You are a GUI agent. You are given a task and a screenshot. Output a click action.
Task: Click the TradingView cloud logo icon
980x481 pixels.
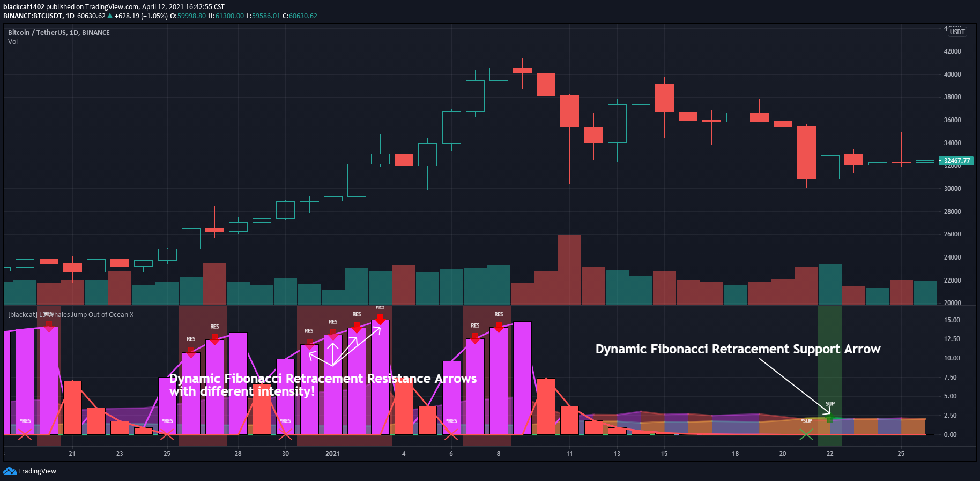click(10, 471)
